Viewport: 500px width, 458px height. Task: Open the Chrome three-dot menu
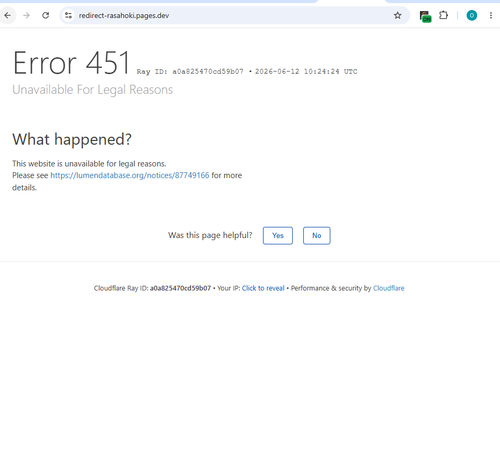491,15
